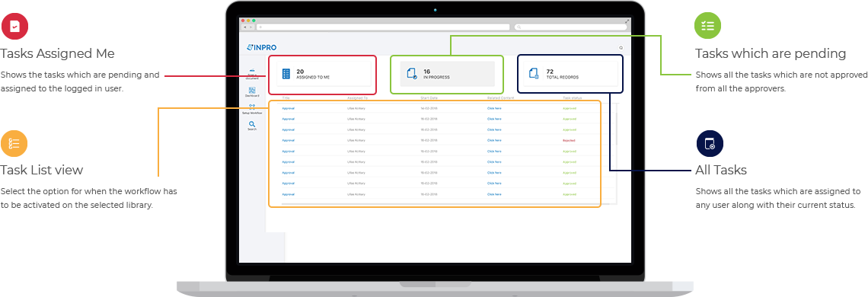
Task: Open the 20 Assigned To Me card
Action: (324, 74)
